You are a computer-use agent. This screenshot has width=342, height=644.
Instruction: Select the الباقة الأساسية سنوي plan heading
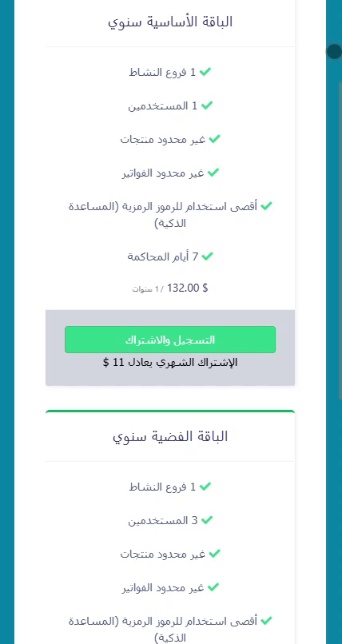pos(170,22)
